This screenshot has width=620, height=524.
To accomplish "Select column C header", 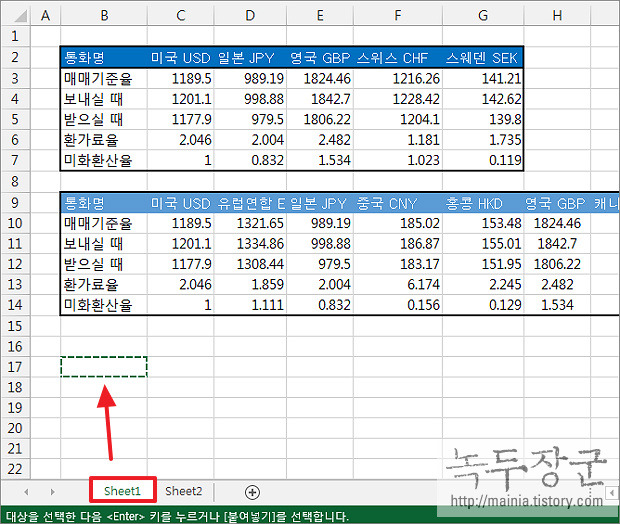I will point(181,16).
